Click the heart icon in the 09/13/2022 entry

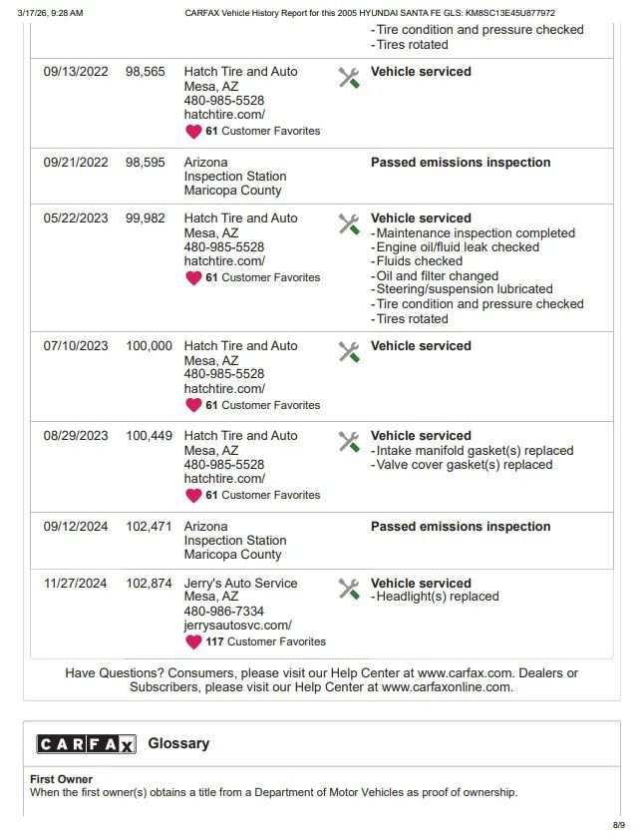tap(193, 131)
